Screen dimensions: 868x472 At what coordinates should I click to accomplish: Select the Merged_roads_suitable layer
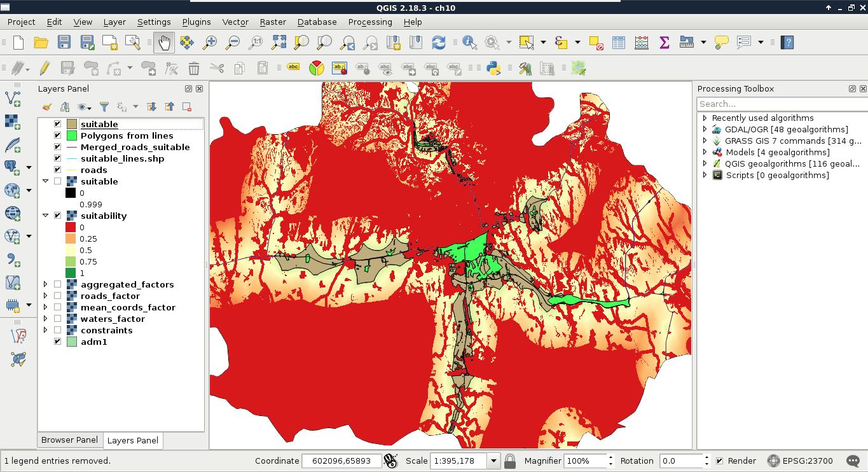[x=135, y=147]
